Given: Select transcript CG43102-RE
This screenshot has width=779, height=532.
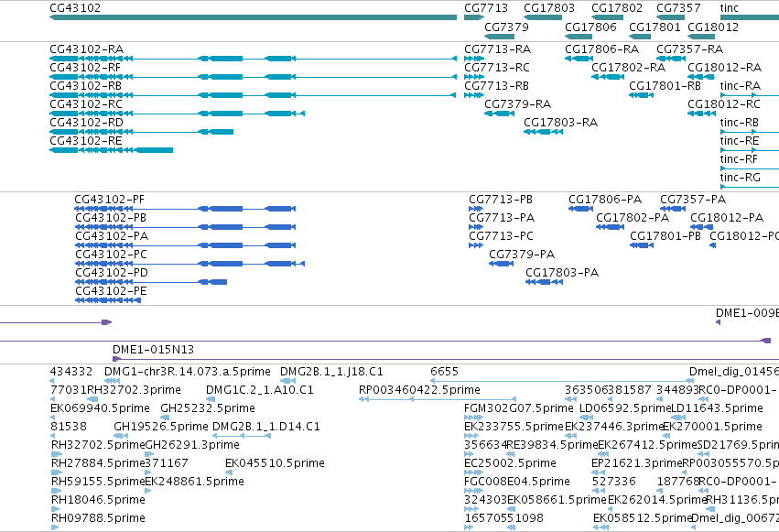Looking at the screenshot, I should coord(112,150).
